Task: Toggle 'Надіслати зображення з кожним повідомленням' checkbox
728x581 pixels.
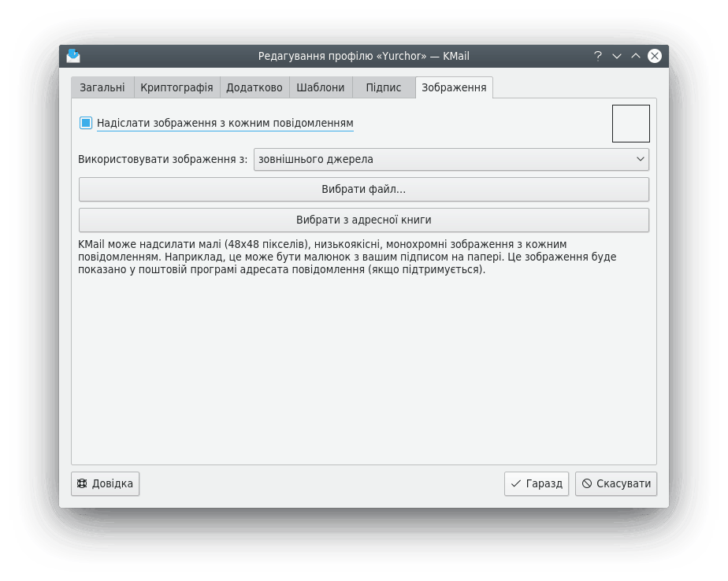Action: (x=86, y=123)
